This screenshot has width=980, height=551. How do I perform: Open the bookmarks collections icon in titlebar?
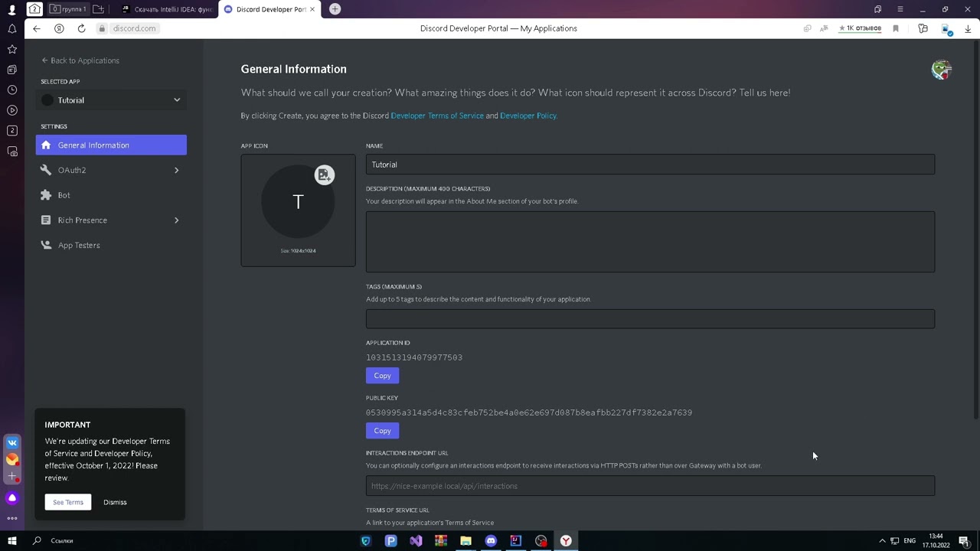pyautogui.click(x=877, y=9)
